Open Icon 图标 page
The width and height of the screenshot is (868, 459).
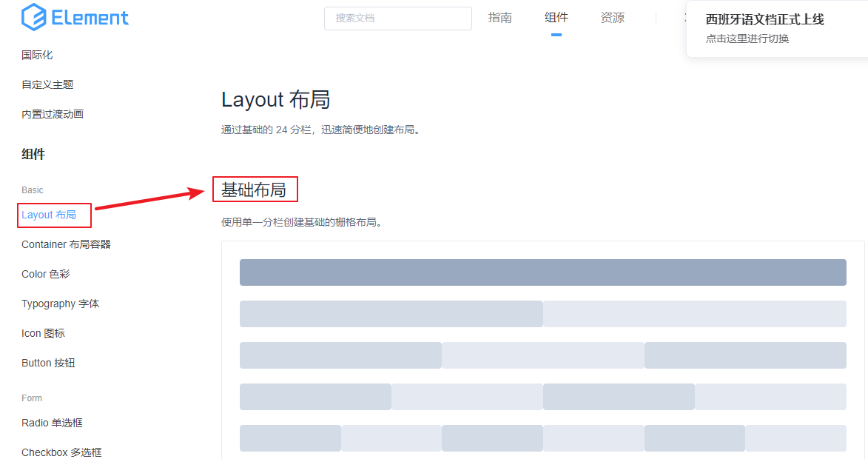43,333
